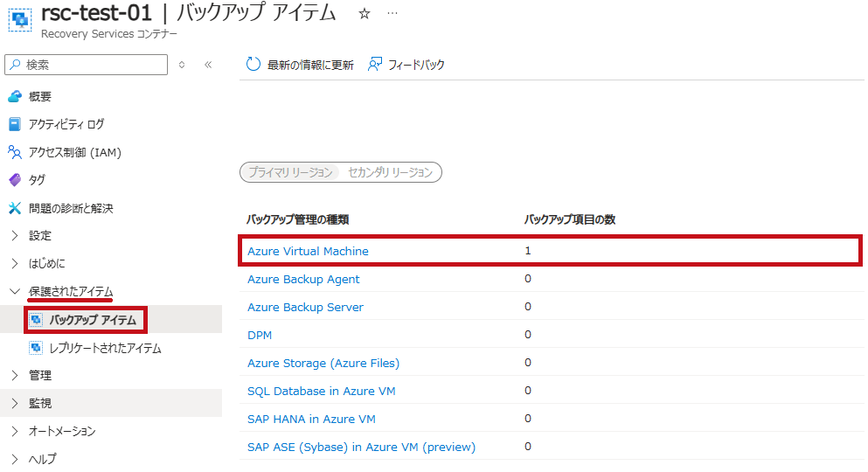The image size is (868, 472).
Task: Open Azure Virtual Machine link
Action: pyautogui.click(x=308, y=251)
